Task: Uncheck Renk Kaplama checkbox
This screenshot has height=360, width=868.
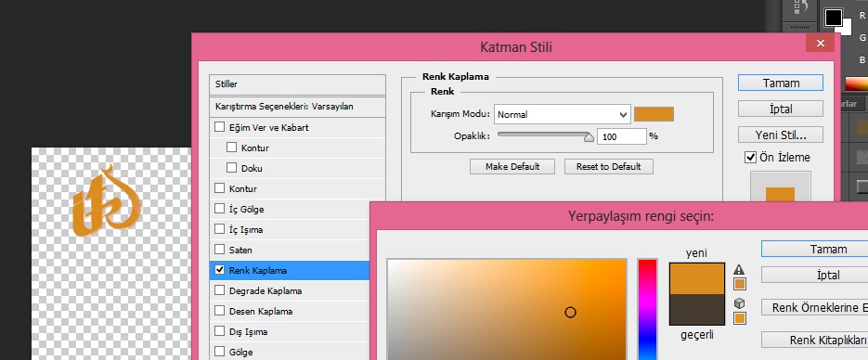Action: pyautogui.click(x=220, y=270)
